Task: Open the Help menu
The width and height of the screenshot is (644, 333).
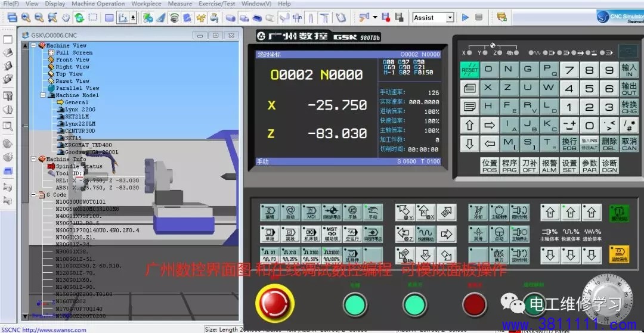Action: (284, 4)
